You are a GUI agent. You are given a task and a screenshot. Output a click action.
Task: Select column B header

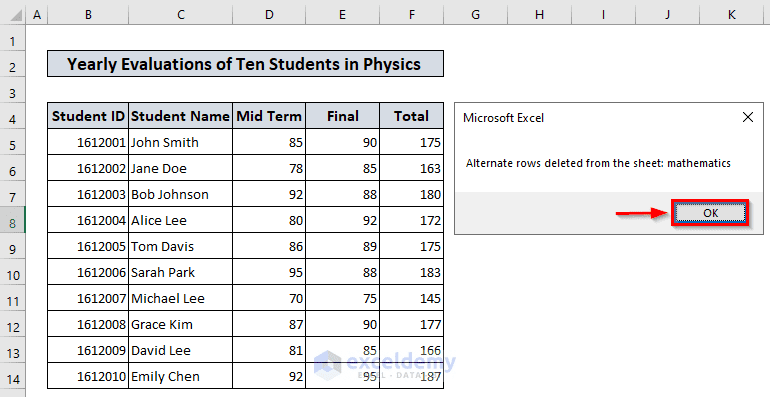tap(88, 15)
